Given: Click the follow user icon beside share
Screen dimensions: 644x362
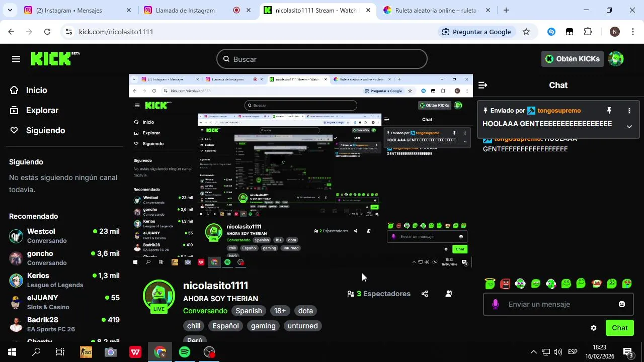Looking at the screenshot, I should [449, 294].
